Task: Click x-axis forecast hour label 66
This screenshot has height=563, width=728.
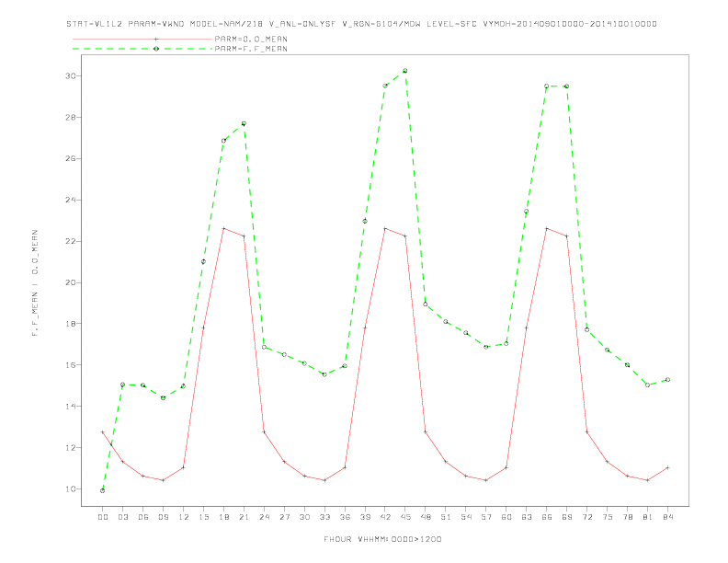Action: (x=547, y=517)
